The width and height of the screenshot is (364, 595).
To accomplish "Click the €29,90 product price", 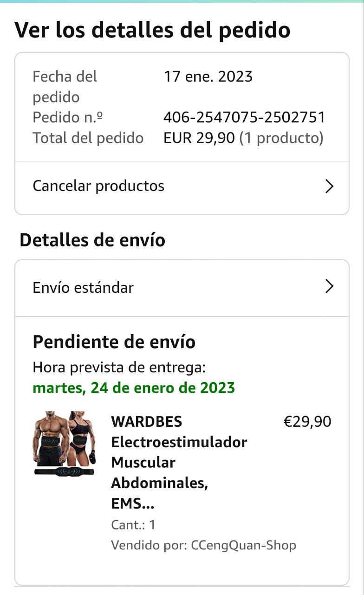I will click(x=307, y=422).
